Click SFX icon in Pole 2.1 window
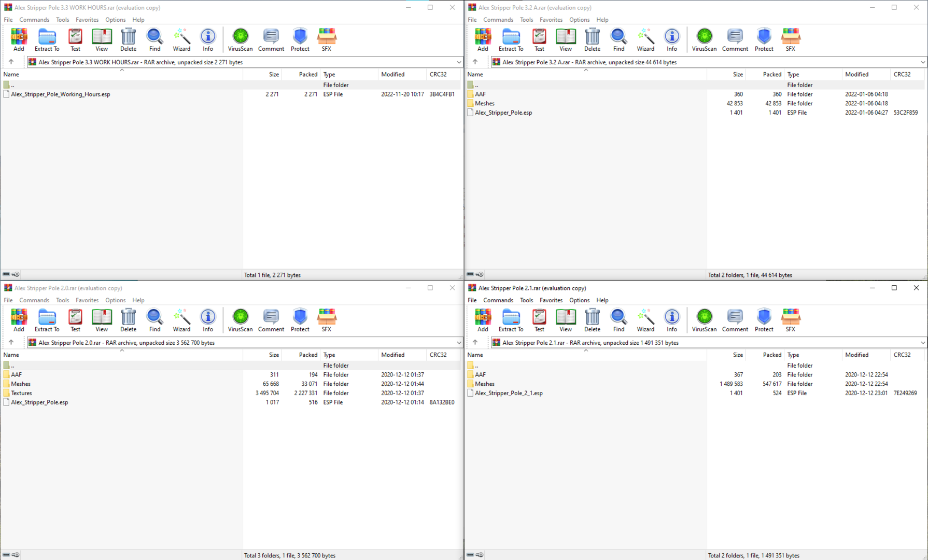 tap(790, 320)
